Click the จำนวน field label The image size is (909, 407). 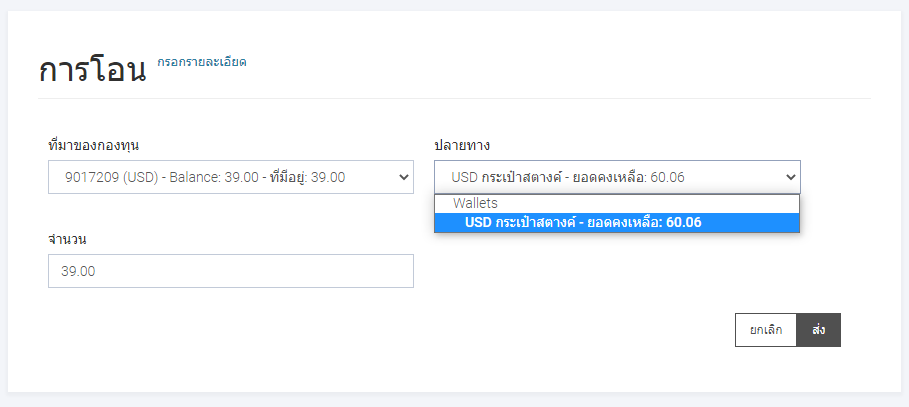point(67,239)
